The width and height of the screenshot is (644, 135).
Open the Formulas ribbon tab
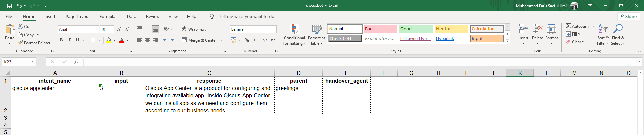tap(108, 17)
